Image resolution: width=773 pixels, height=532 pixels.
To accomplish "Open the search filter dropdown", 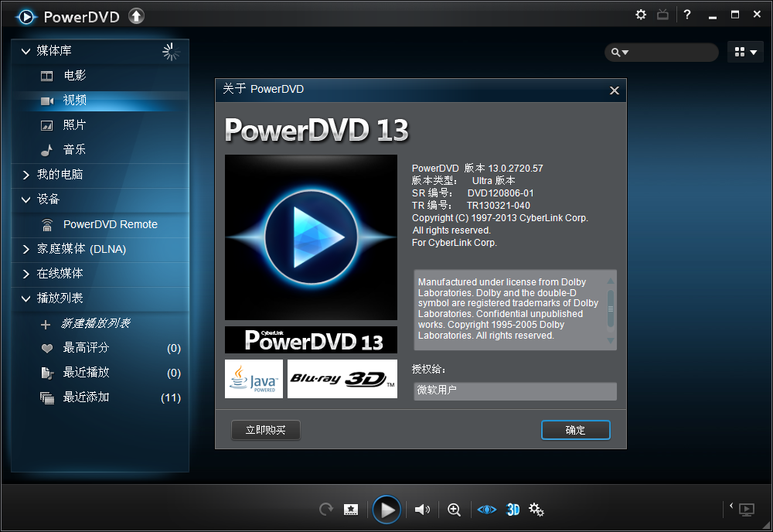I will pos(628,52).
